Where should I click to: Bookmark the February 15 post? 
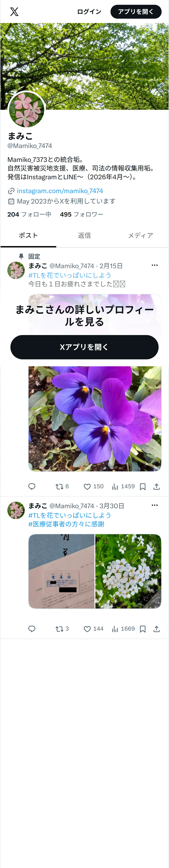[x=143, y=487]
